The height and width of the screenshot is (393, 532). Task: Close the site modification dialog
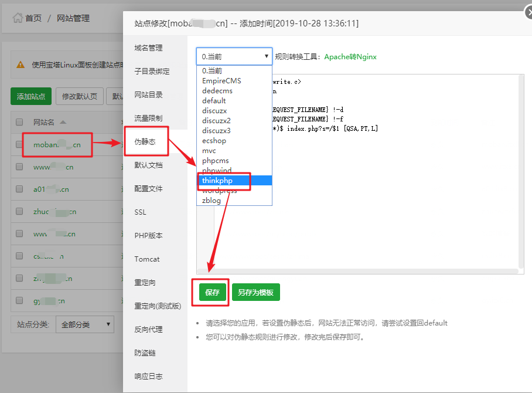[x=528, y=12]
